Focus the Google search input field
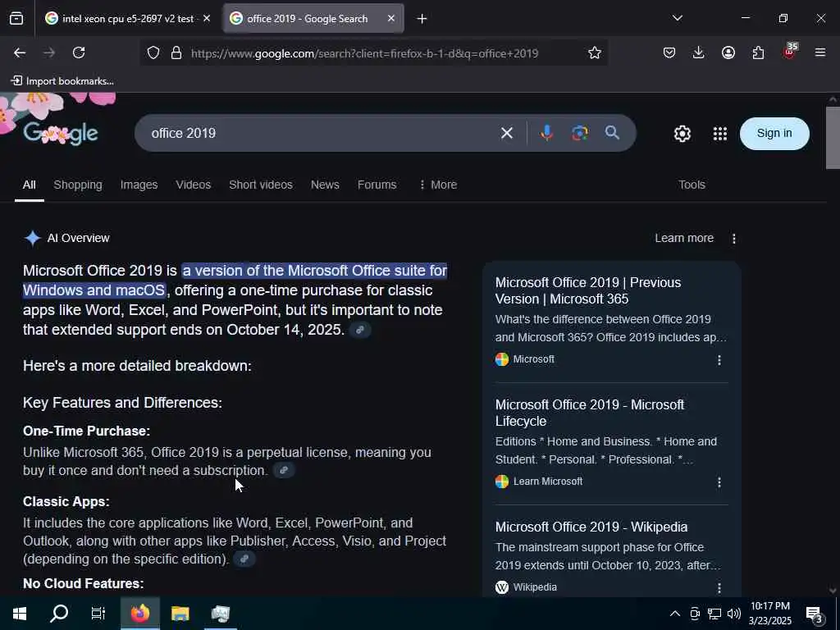Image resolution: width=840 pixels, height=630 pixels. [x=322, y=133]
